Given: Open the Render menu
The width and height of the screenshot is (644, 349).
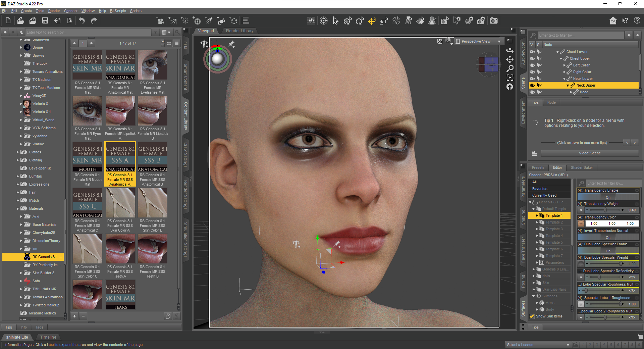Looking at the screenshot, I should click(54, 11).
